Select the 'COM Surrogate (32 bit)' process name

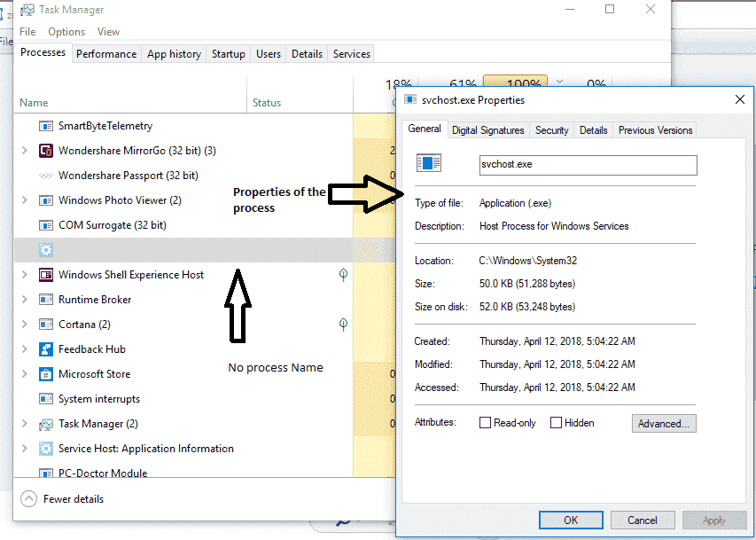(113, 225)
